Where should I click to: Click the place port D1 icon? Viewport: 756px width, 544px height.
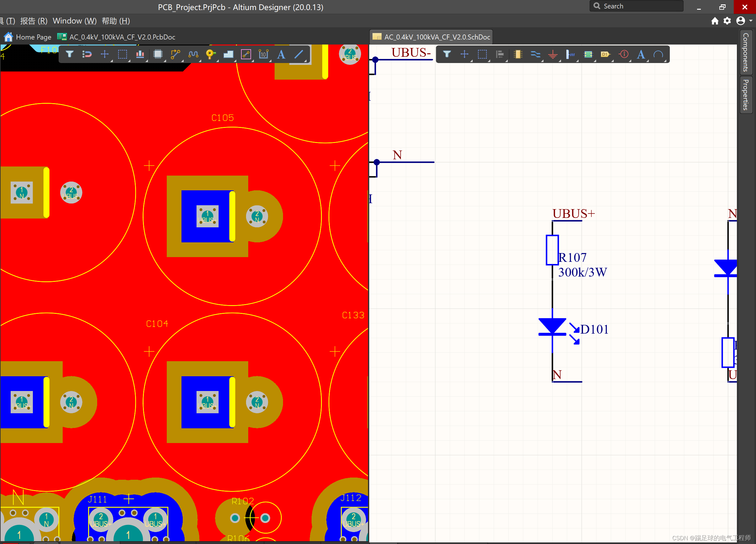tap(605, 54)
